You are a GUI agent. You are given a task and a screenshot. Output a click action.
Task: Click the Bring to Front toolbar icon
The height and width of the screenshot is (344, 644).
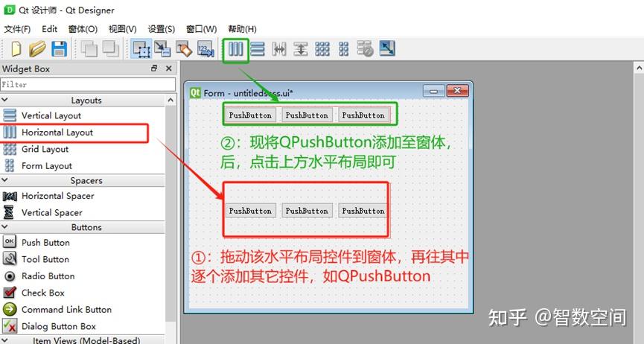tap(110, 49)
